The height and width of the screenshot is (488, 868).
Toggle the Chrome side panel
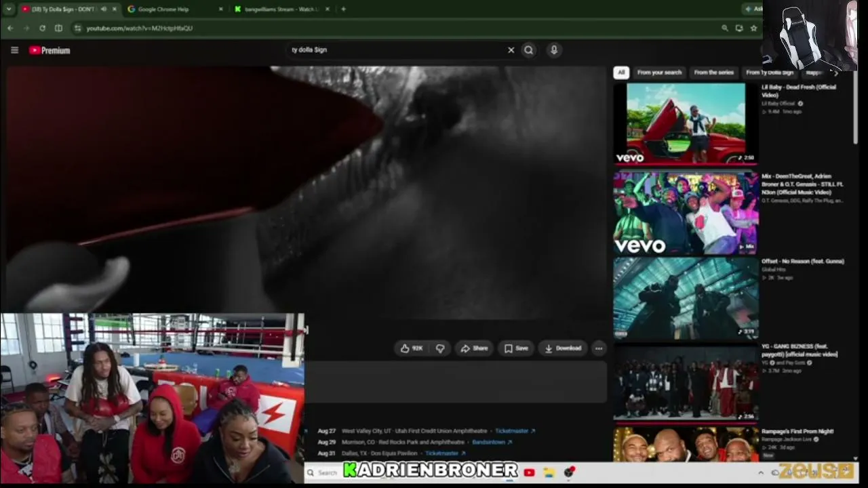coord(58,28)
